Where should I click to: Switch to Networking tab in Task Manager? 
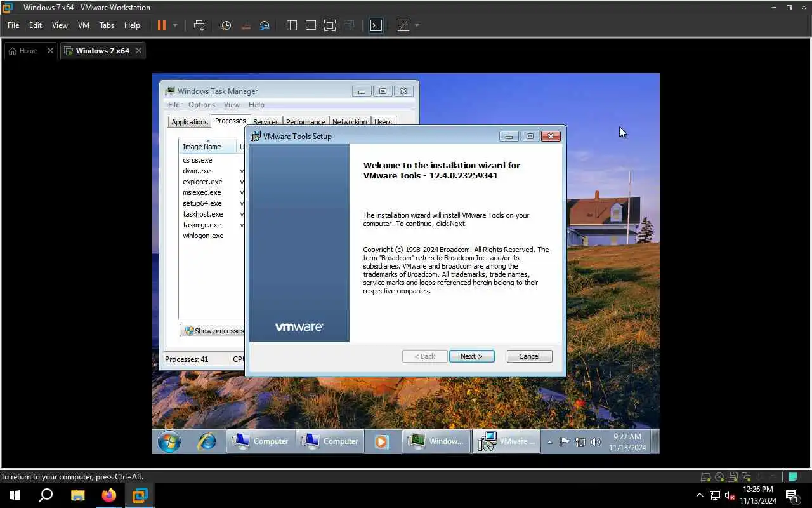coord(350,122)
